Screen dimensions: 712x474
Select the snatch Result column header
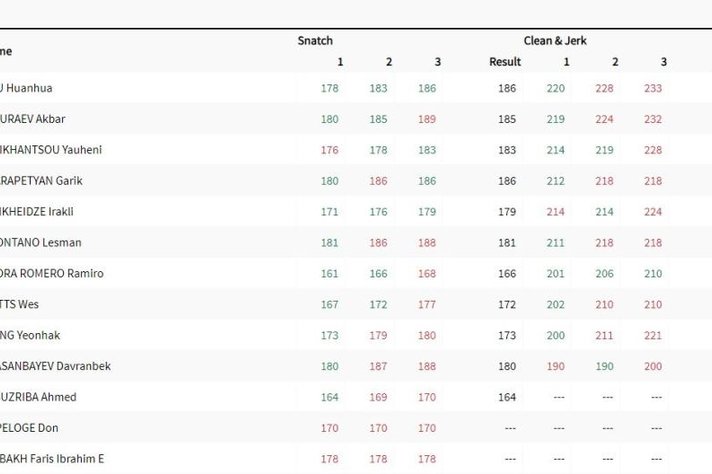click(x=505, y=62)
